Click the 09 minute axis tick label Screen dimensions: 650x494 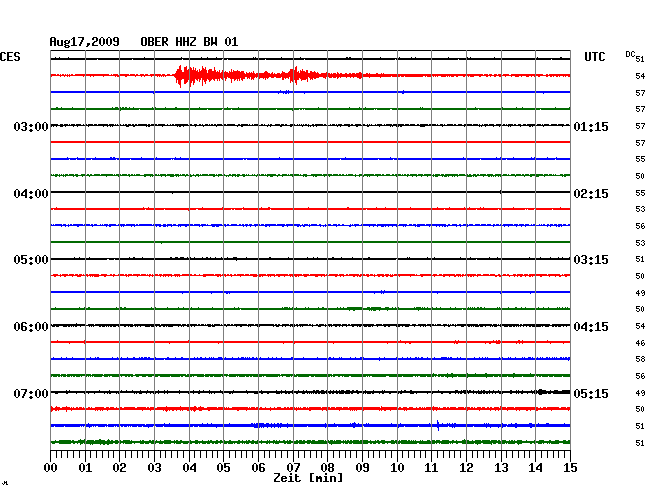tap(362, 468)
